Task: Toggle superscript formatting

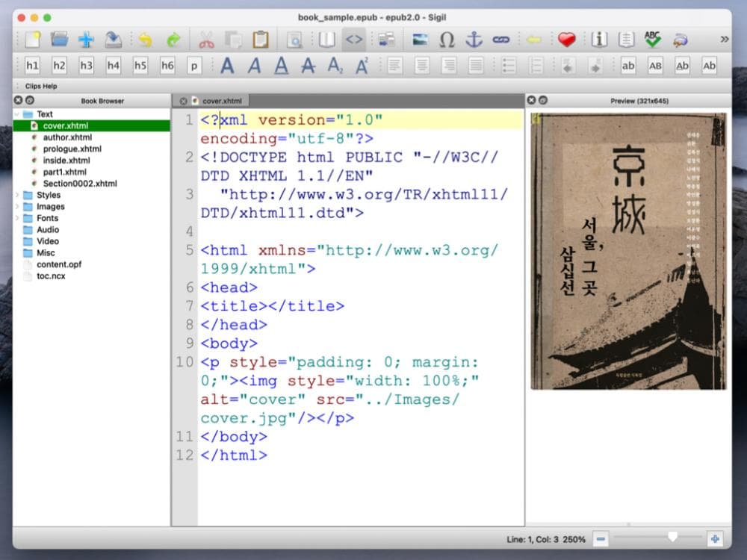Action: pyautogui.click(x=362, y=66)
